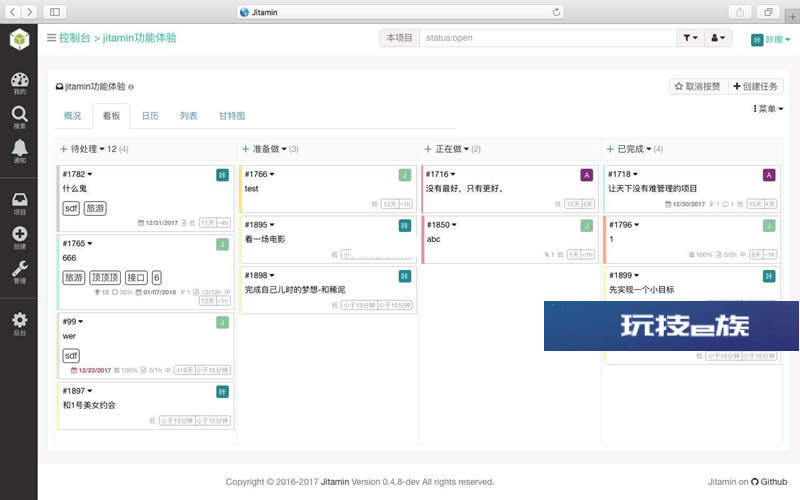Open the projects inbox icon in sidebar
Image resolution: width=800 pixels, height=500 pixels.
(x=19, y=199)
